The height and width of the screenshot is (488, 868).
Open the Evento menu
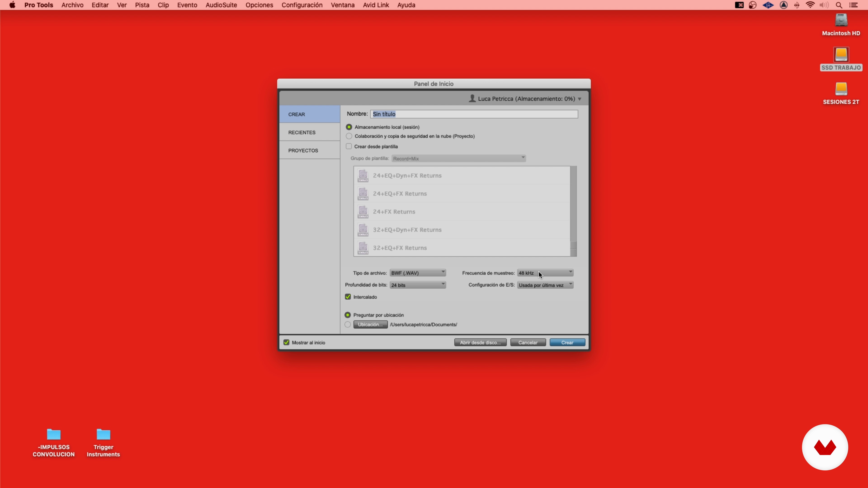coord(187,5)
